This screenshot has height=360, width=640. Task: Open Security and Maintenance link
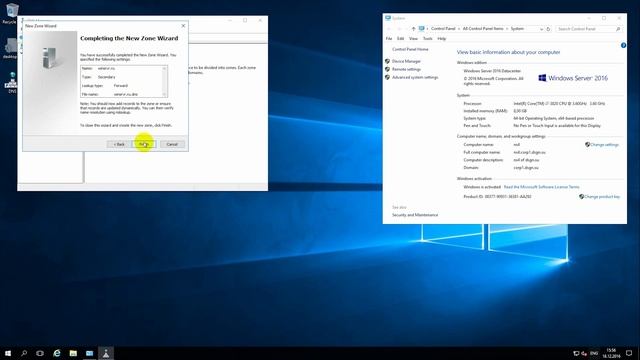pos(415,215)
